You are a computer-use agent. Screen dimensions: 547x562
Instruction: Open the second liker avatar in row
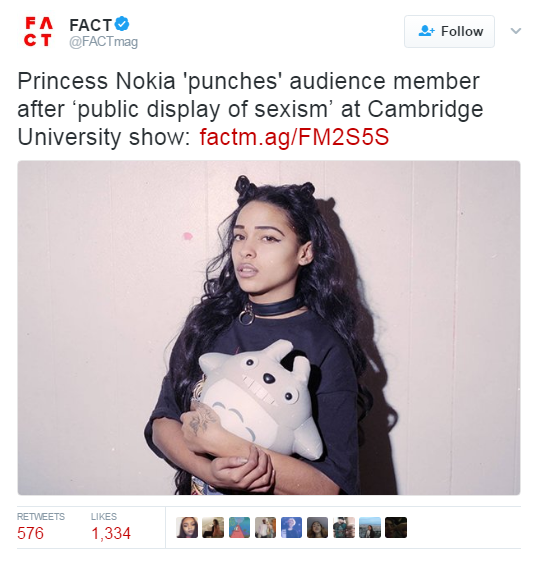click(213, 527)
